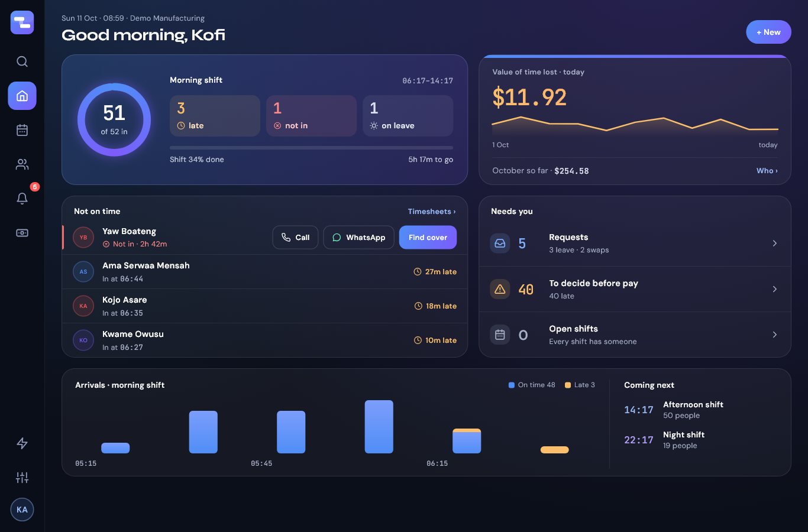The width and height of the screenshot is (808, 532).
Task: Click the Late 3 legend swatch
Action: 568,385
